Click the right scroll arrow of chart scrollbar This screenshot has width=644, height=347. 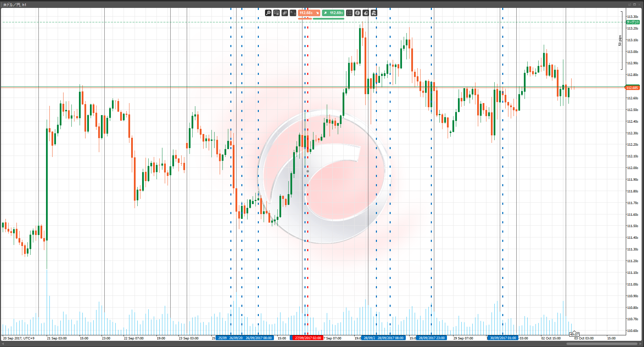640,344
